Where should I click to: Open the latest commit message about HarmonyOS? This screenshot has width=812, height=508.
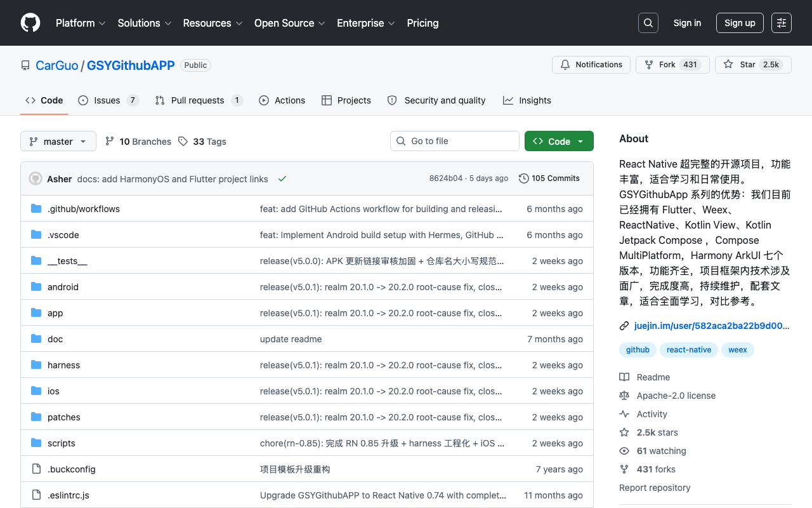pos(173,179)
